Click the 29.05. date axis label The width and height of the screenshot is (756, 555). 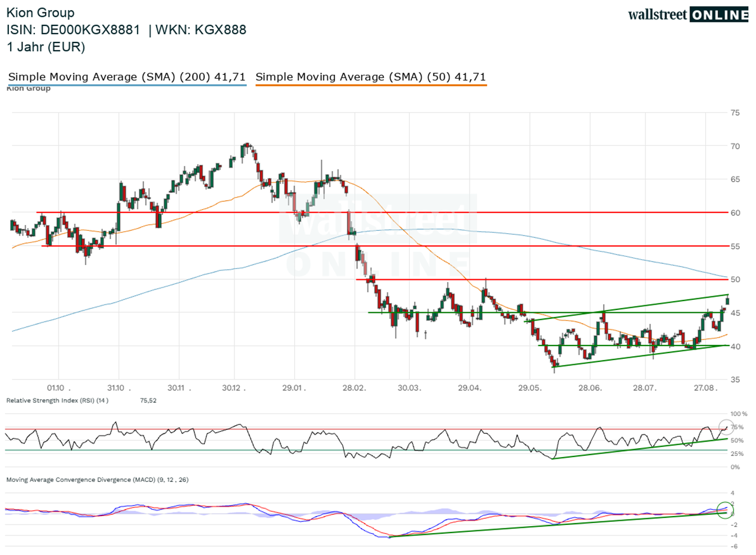pos(530,388)
